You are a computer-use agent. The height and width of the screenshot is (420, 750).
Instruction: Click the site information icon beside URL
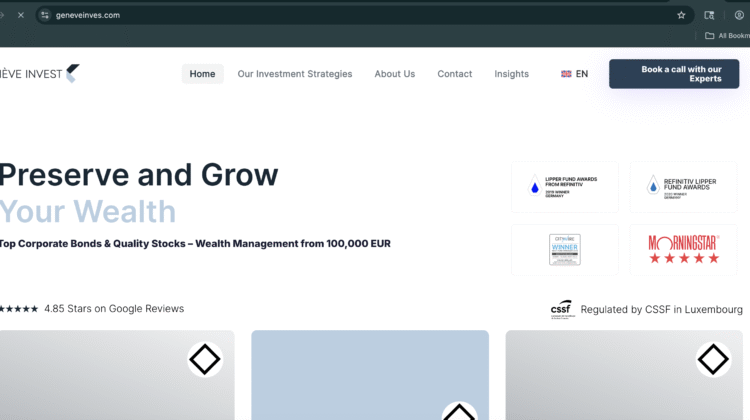point(44,15)
